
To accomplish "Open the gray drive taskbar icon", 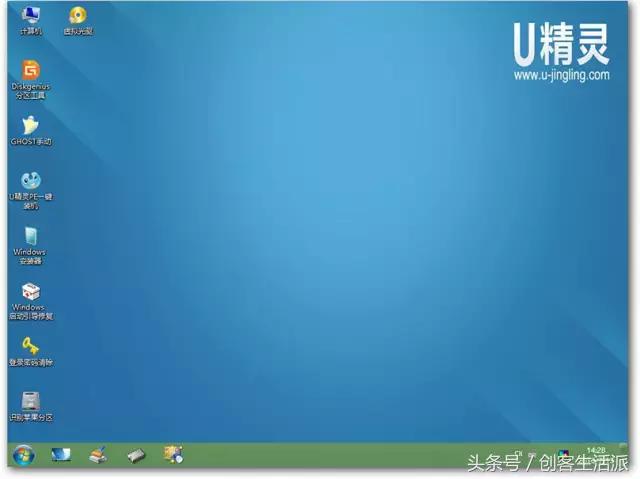I will [136, 455].
